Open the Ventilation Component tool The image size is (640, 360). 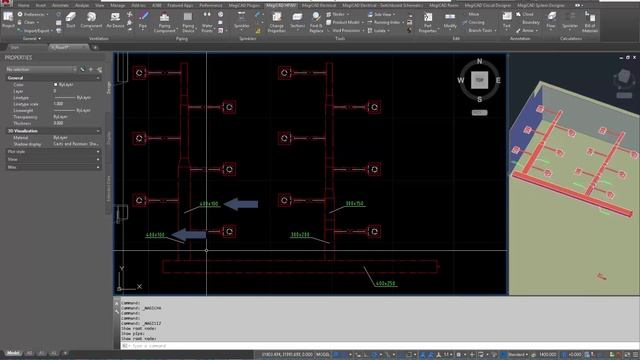pyautogui.click(x=91, y=20)
